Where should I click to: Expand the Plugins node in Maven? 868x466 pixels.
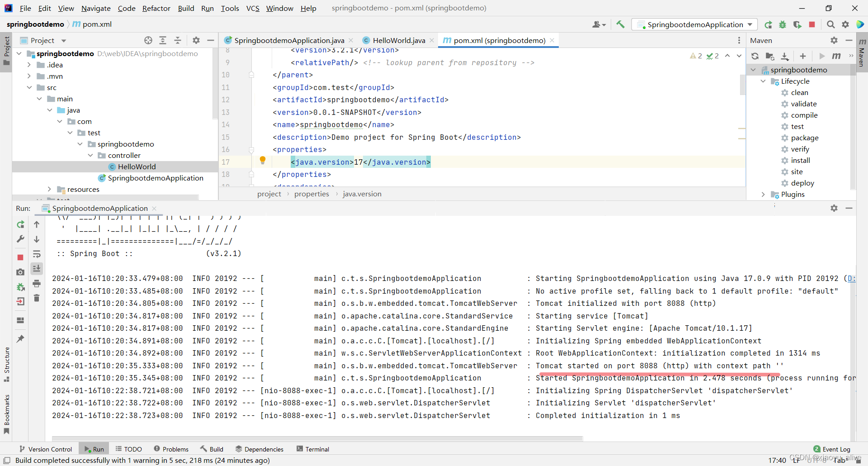click(x=763, y=194)
